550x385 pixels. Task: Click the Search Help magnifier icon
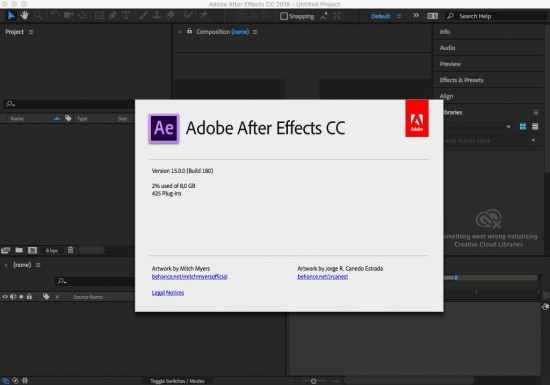[450, 16]
